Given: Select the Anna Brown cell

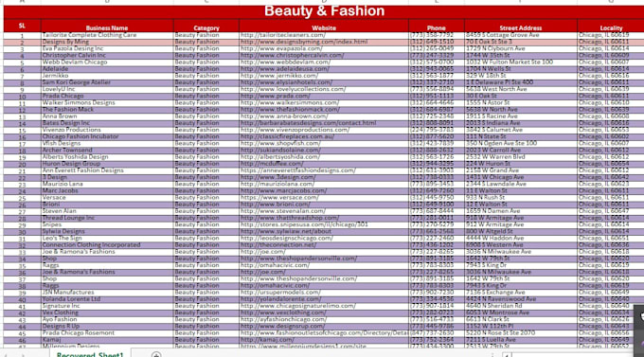Looking at the screenshot, I should click(107, 116).
